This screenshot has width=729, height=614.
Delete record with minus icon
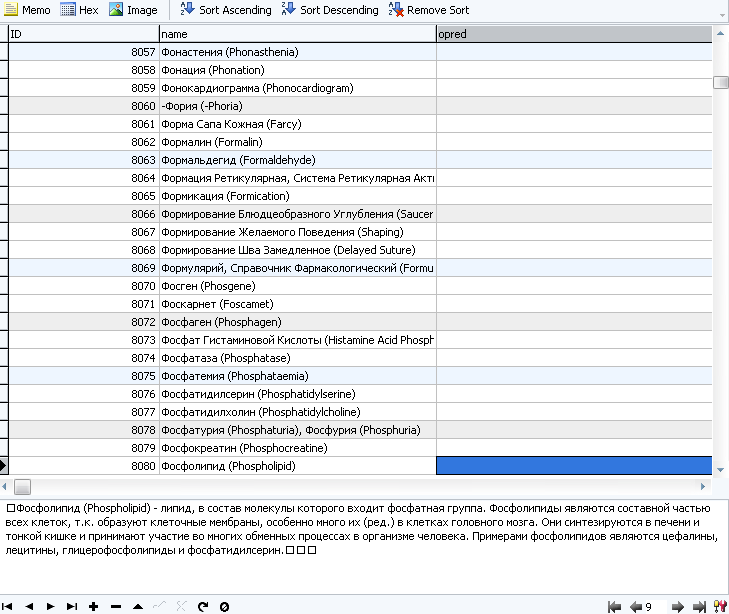tap(115, 606)
